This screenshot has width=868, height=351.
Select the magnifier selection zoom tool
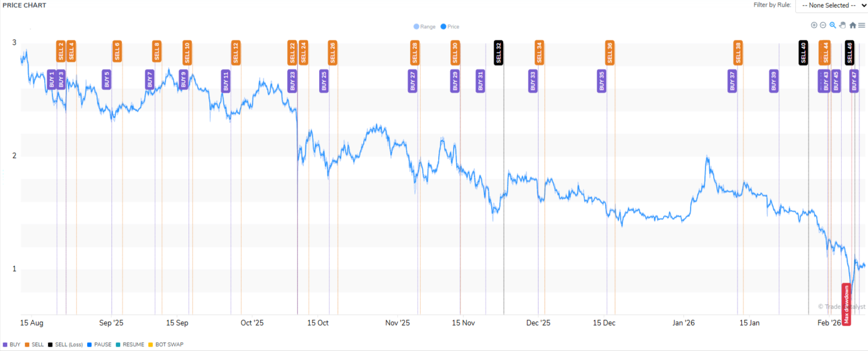point(833,25)
